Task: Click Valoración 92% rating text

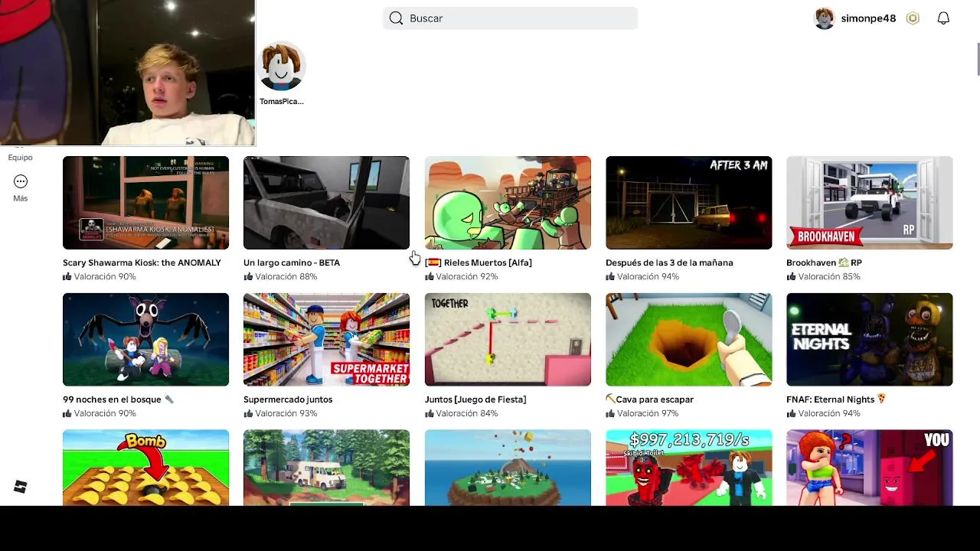Action: 467,276
